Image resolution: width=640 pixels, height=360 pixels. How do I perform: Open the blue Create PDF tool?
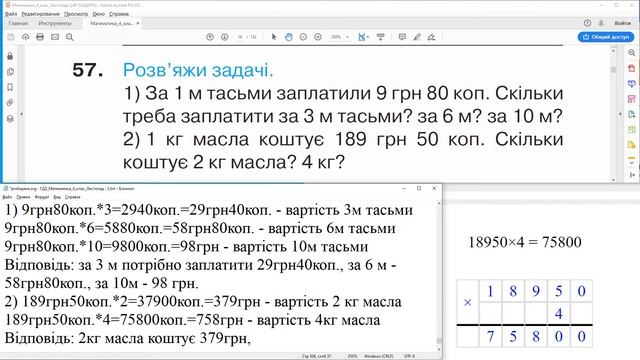631,84
